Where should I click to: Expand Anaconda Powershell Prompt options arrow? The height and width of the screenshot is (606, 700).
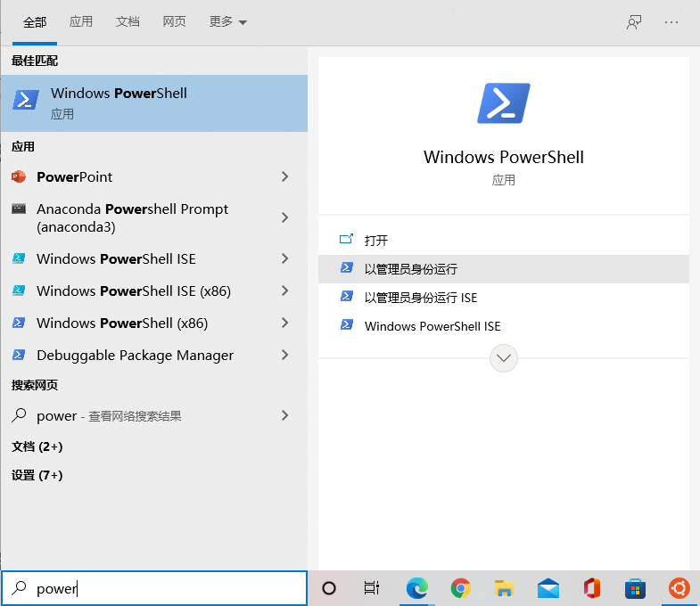[284, 217]
